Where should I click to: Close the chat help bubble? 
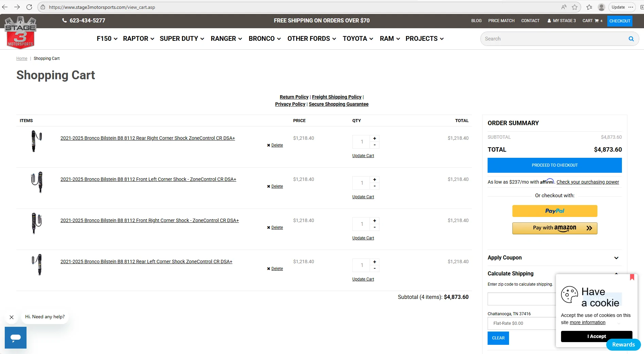coord(12,317)
